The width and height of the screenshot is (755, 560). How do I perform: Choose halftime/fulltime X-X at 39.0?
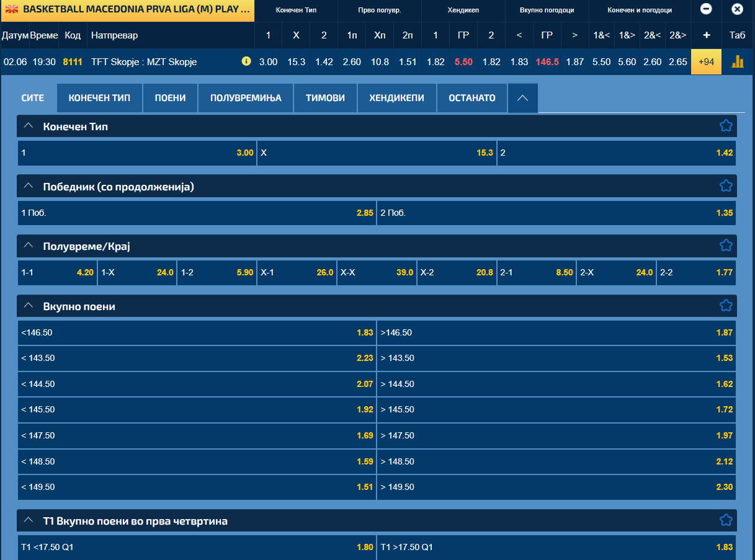click(x=377, y=272)
